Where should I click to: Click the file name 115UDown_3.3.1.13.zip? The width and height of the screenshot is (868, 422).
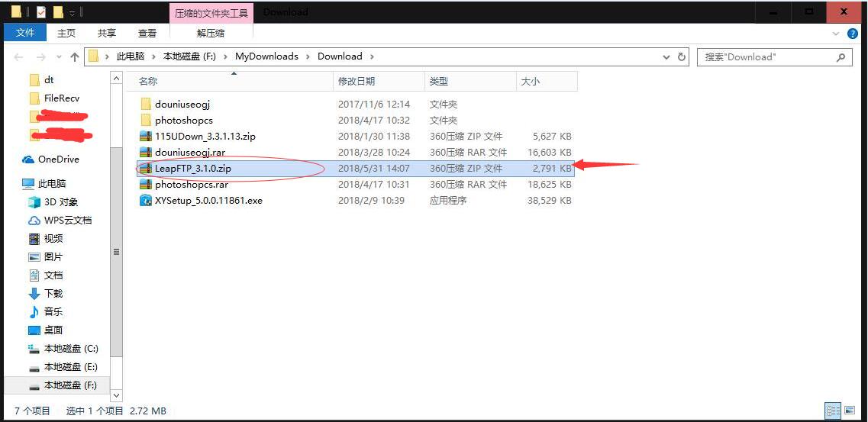pos(205,136)
